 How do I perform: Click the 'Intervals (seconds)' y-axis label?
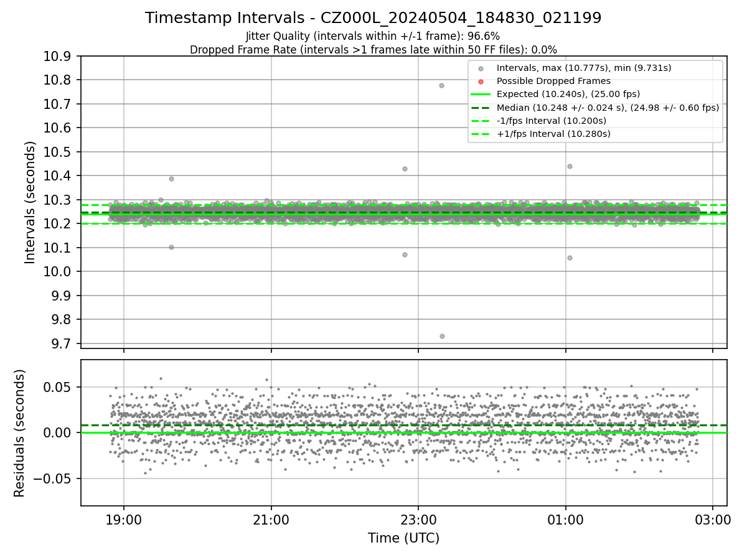tap(31, 202)
